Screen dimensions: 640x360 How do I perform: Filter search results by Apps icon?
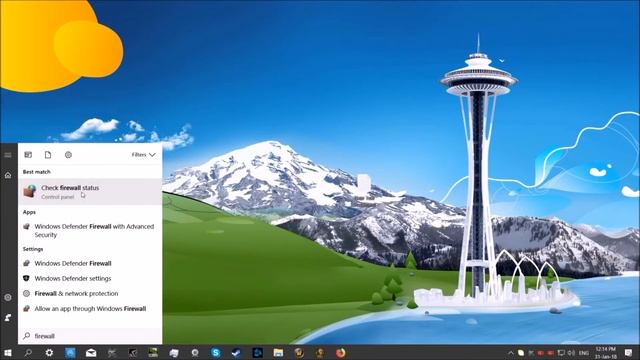[28, 155]
